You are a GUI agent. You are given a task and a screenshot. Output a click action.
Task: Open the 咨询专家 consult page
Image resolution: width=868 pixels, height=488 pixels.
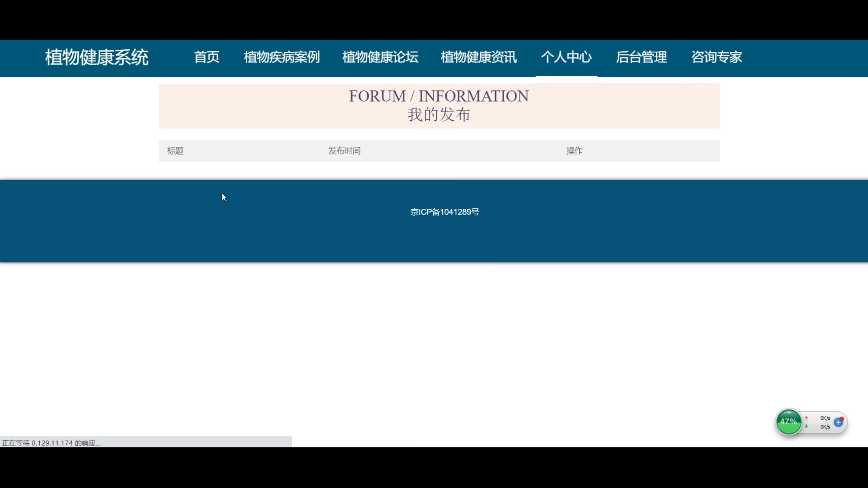[x=717, y=57]
